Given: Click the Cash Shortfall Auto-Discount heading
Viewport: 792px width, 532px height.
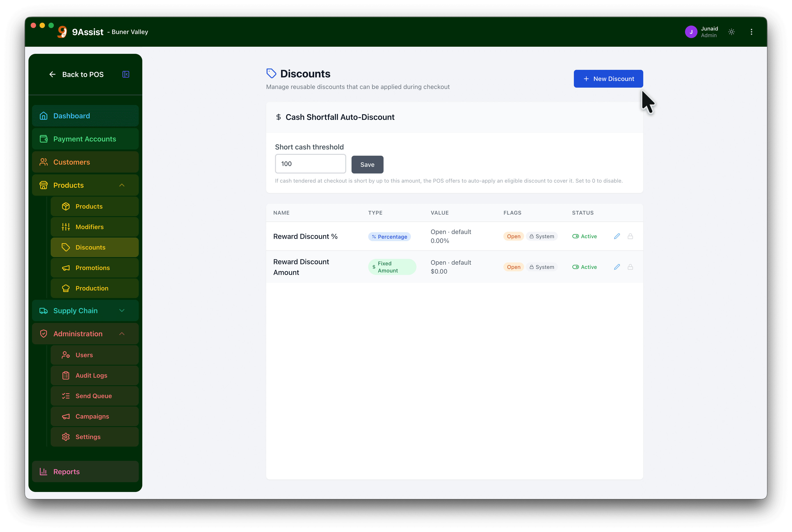Looking at the screenshot, I should tap(340, 117).
